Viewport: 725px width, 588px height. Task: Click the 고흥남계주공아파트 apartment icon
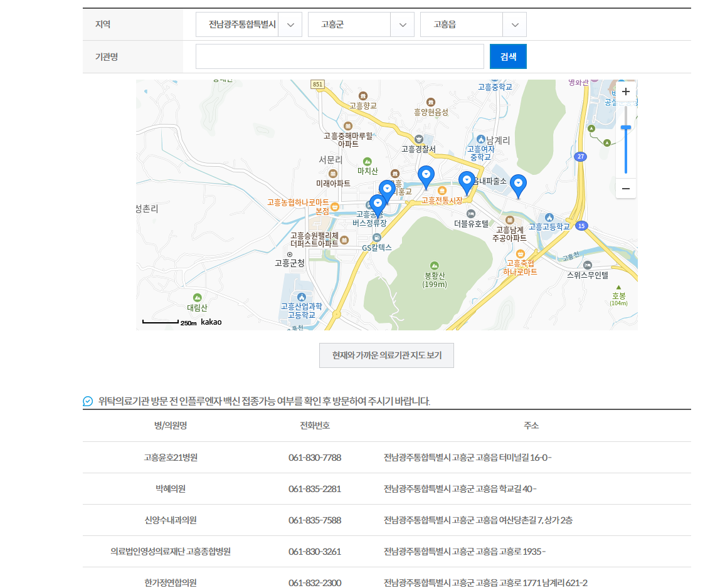click(509, 220)
